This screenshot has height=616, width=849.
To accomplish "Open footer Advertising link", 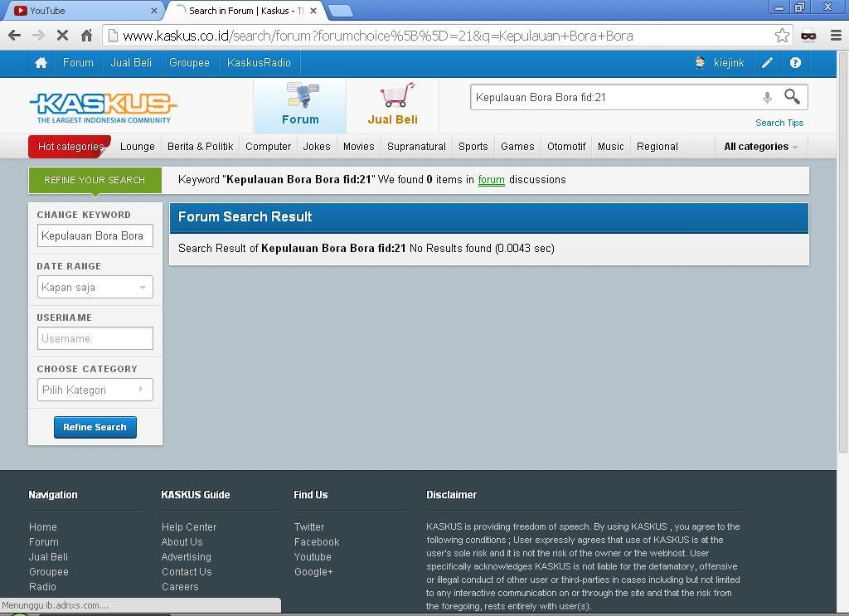I will tap(187, 556).
